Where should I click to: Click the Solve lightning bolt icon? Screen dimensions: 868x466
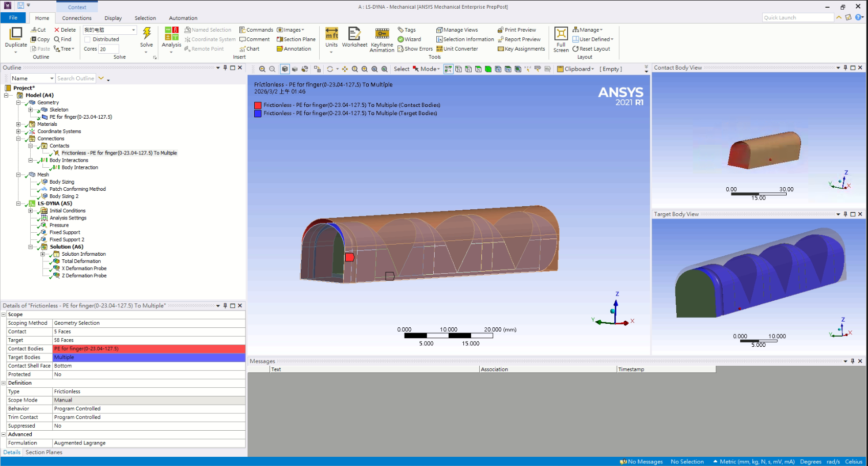click(147, 34)
